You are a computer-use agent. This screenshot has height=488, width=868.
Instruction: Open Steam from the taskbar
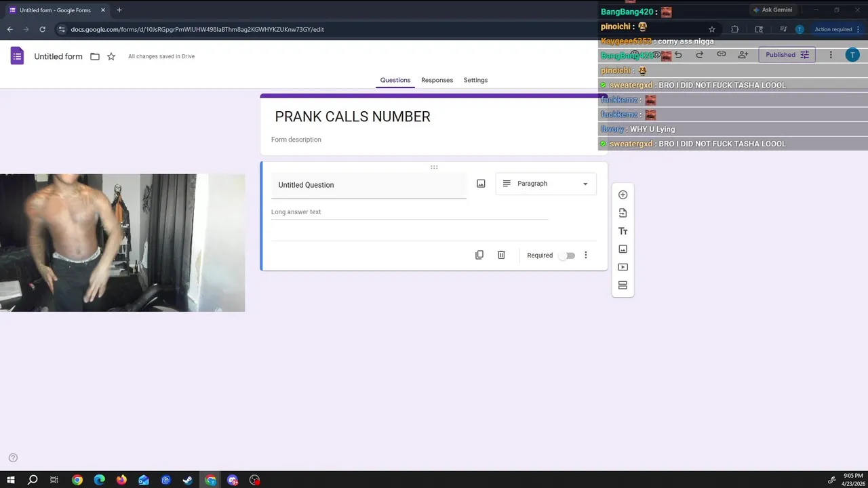click(188, 480)
